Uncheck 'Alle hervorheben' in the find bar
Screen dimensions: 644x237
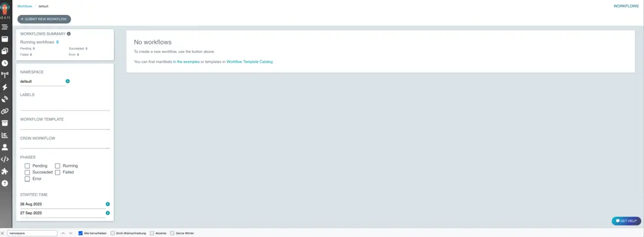pos(80,233)
